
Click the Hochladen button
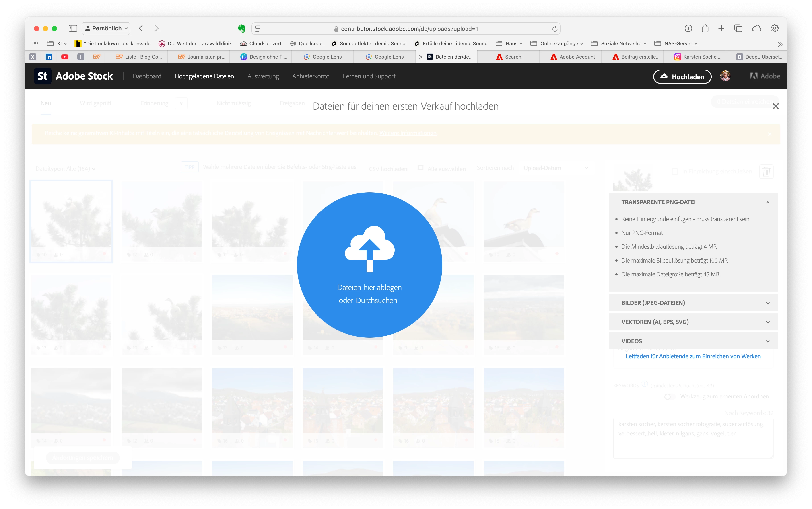pos(682,77)
